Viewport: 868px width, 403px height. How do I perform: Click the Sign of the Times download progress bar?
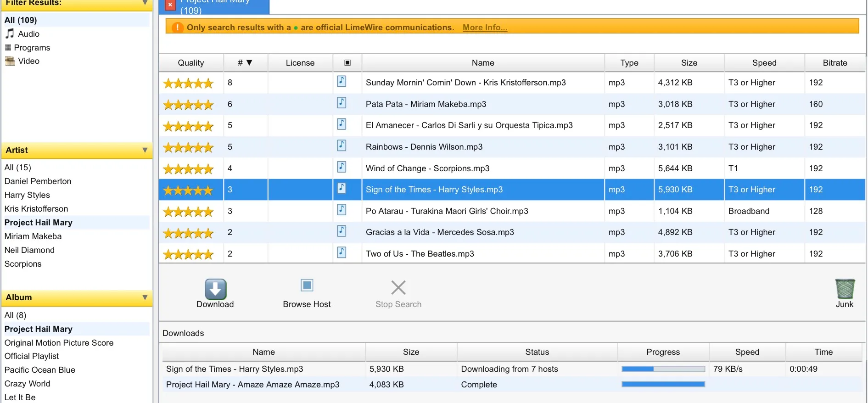coord(663,369)
